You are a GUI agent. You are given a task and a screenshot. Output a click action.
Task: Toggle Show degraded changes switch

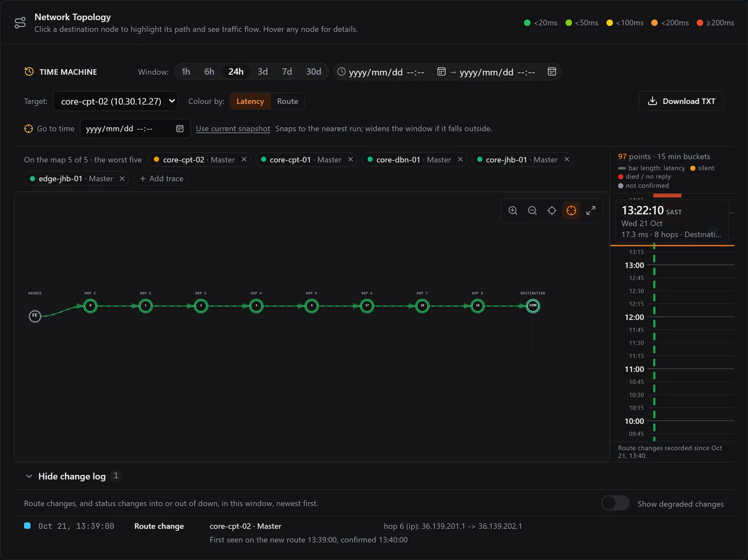(x=616, y=503)
